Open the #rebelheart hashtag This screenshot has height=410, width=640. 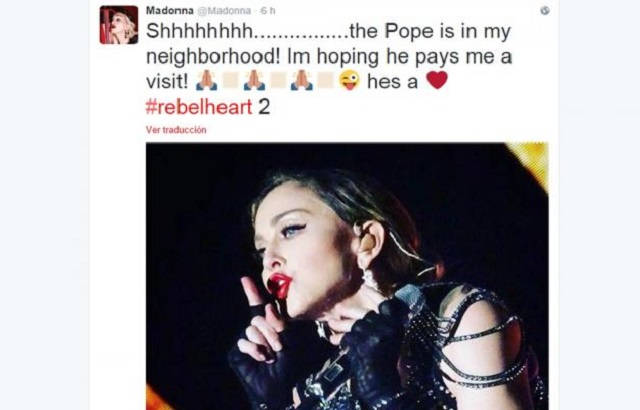click(199, 107)
